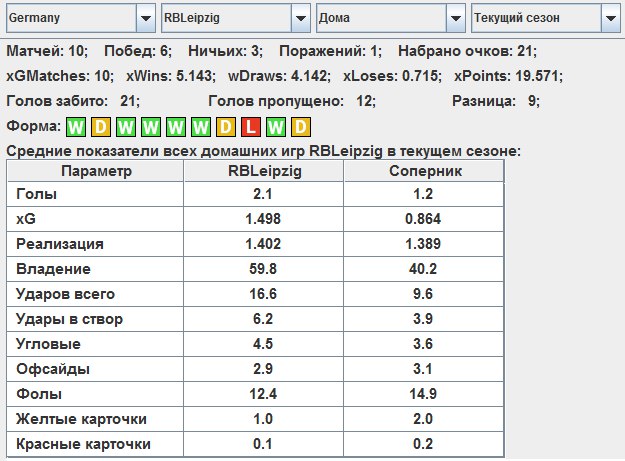Click RBLeipzig xG value 1.498
Screen dimensions: 625x461
pyautogui.click(x=263, y=219)
